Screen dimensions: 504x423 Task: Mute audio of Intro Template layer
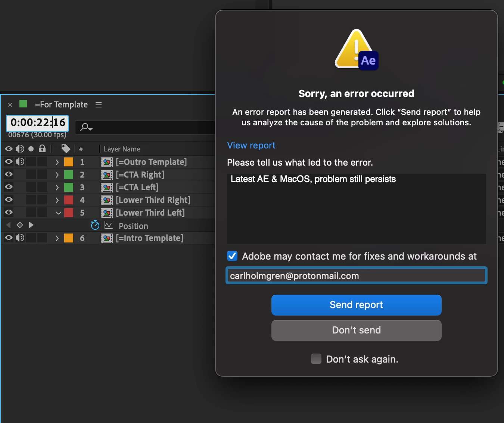pos(20,238)
